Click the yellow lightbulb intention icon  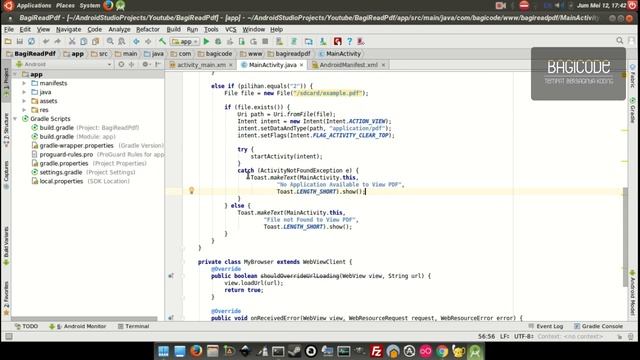[191, 190]
